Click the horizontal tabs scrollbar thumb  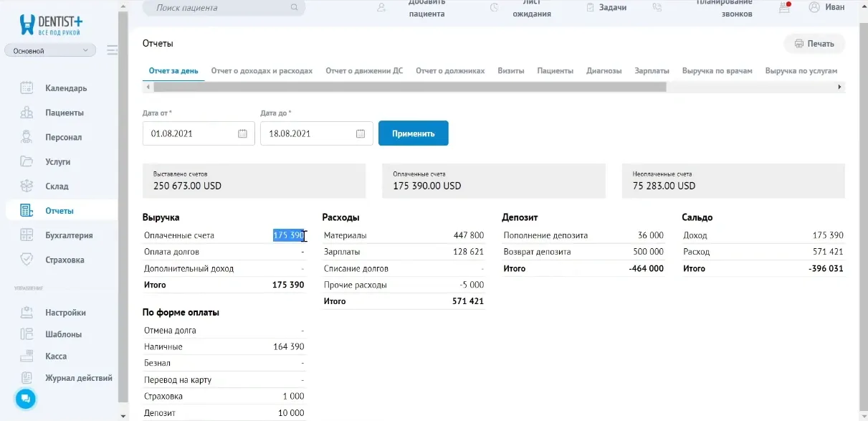point(409,87)
